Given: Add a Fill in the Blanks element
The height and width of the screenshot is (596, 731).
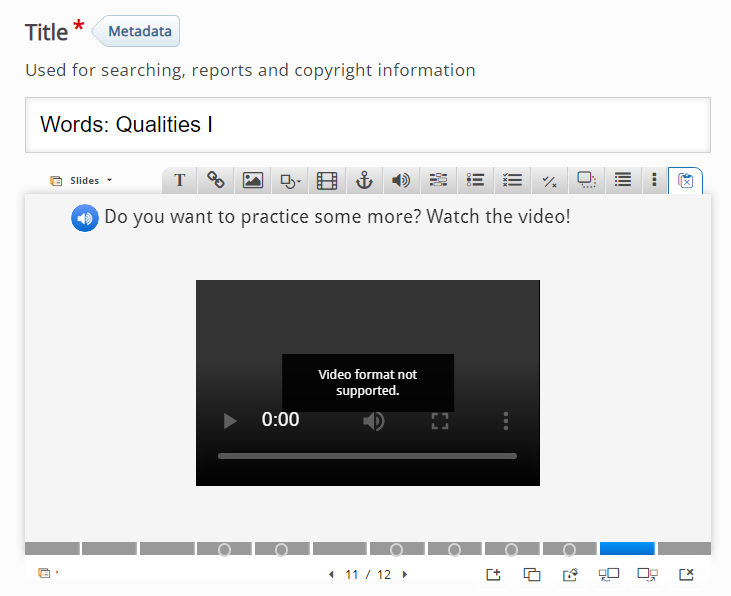Looking at the screenshot, I should (x=438, y=180).
